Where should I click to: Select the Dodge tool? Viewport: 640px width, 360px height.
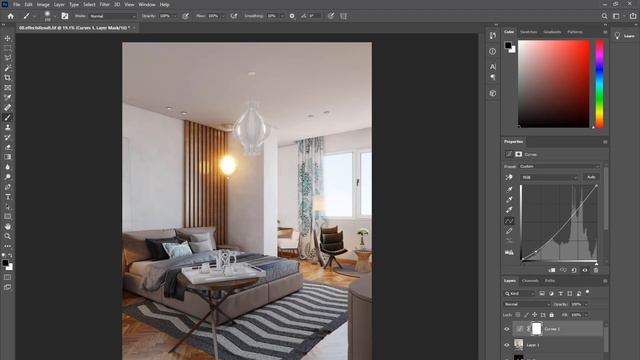pyautogui.click(x=8, y=177)
